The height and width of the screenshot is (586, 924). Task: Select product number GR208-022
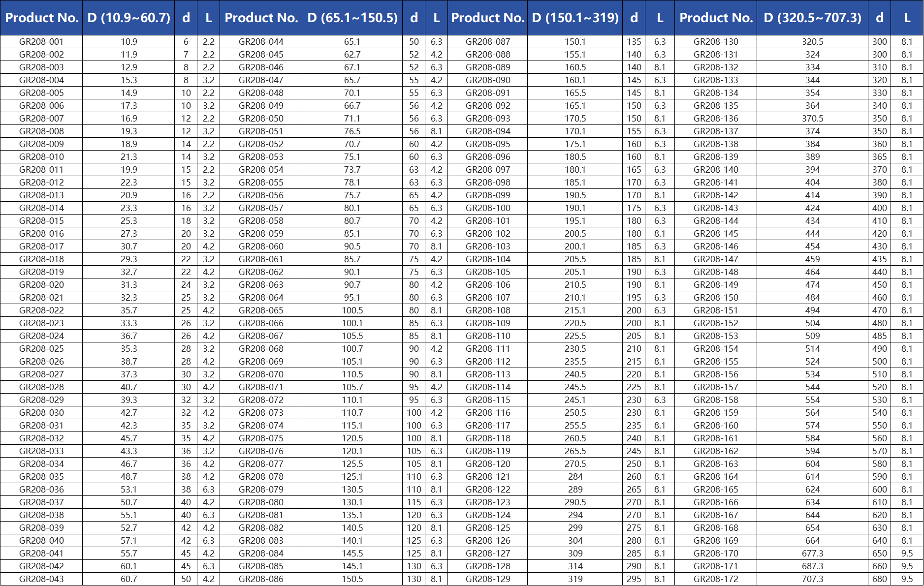point(41,310)
